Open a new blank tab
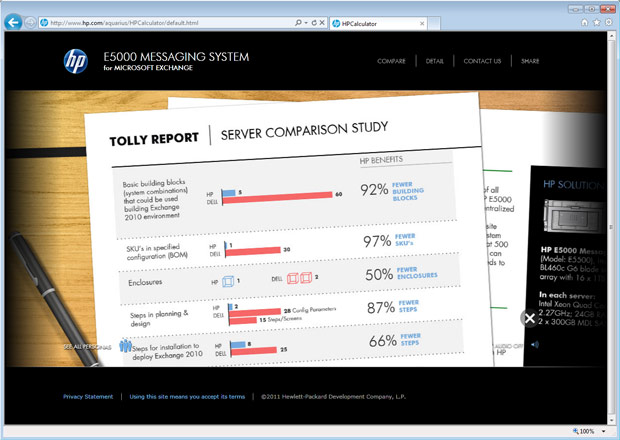 click(434, 24)
